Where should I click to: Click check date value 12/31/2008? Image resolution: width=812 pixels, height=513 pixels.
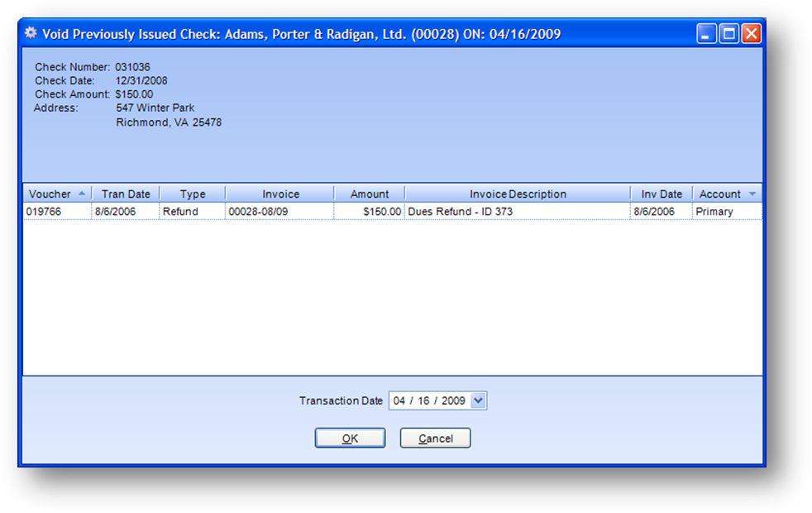click(141, 80)
